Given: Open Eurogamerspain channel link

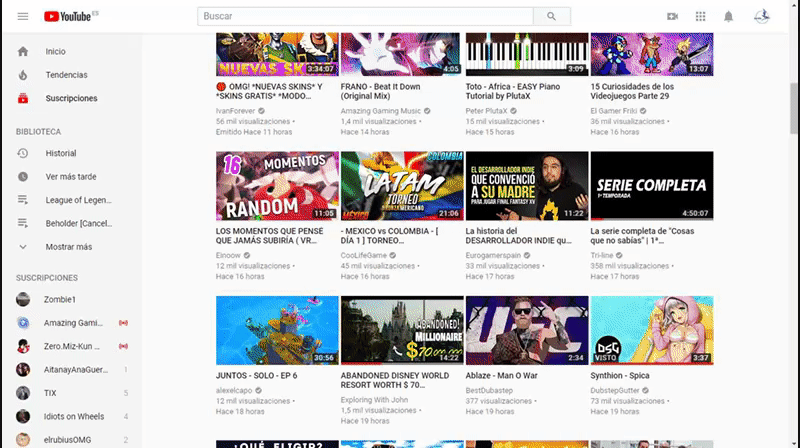Looking at the screenshot, I should (x=493, y=255).
